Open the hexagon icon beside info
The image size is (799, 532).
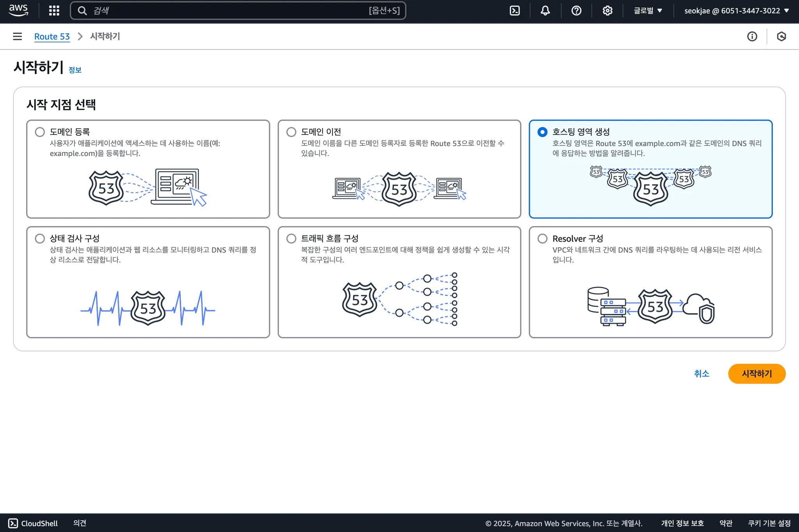point(781,36)
